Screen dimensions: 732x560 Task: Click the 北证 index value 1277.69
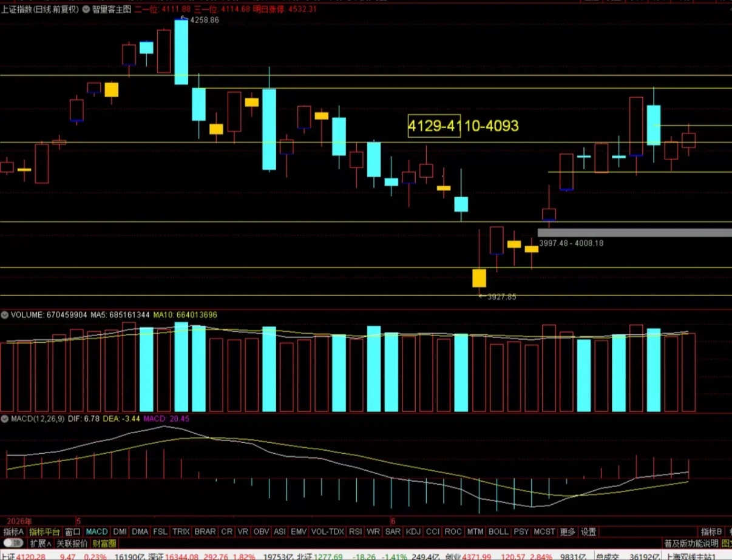tap(328, 556)
